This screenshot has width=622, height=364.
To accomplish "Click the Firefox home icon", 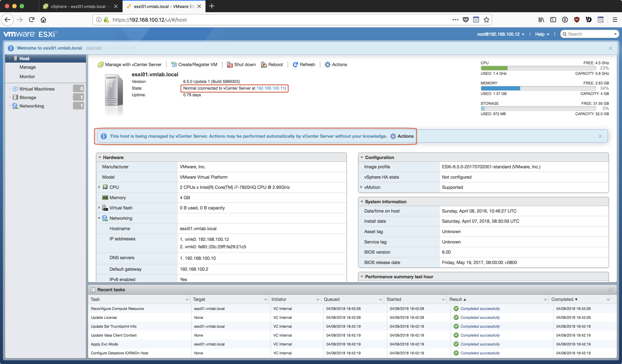I will 43,20.
